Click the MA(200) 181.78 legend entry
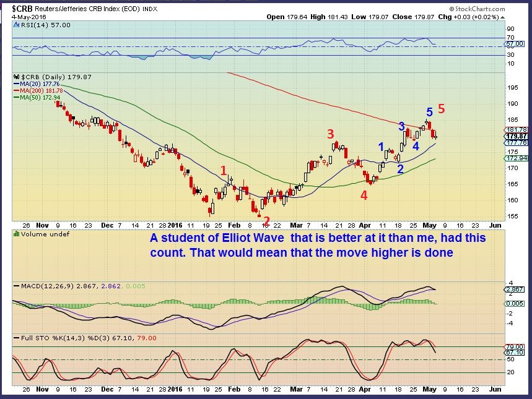The height and width of the screenshot is (399, 532). click(x=41, y=90)
